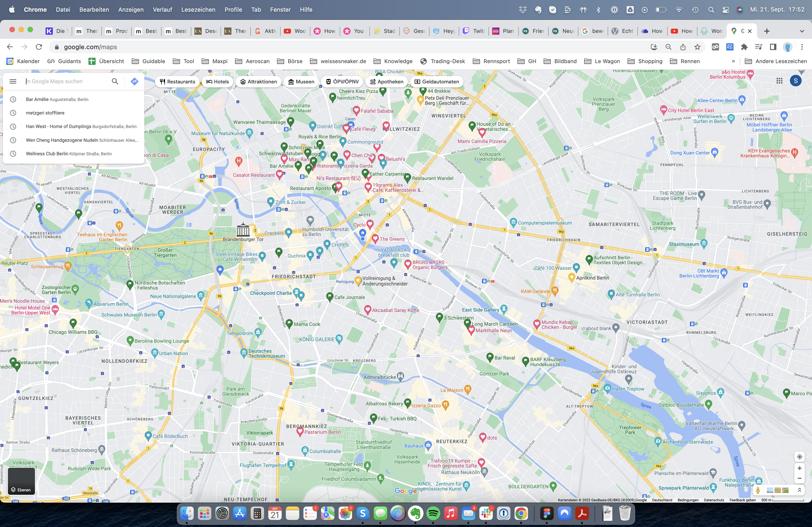The image size is (812, 527).
Task: Click the Pastarium Berlin pin
Action: (x=300, y=431)
